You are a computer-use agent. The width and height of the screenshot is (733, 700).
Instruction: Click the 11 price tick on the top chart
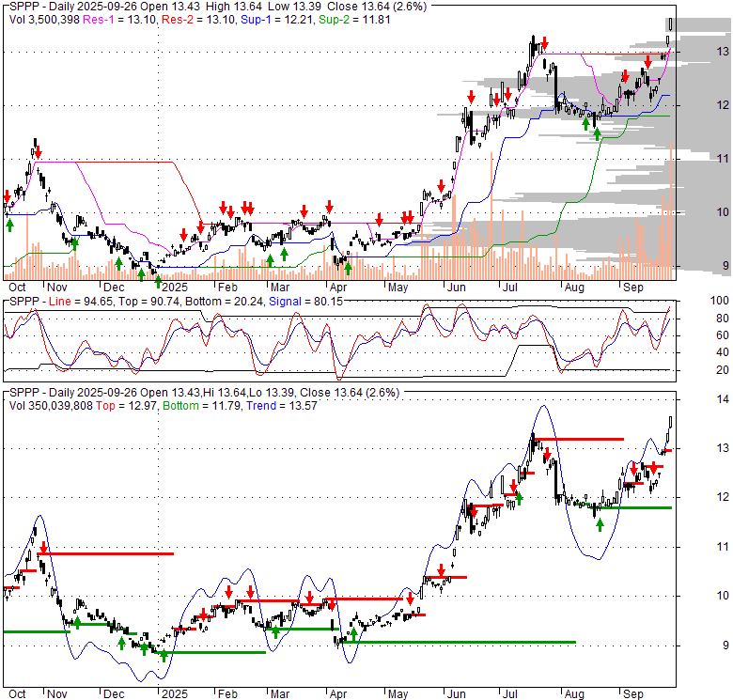[723, 159]
